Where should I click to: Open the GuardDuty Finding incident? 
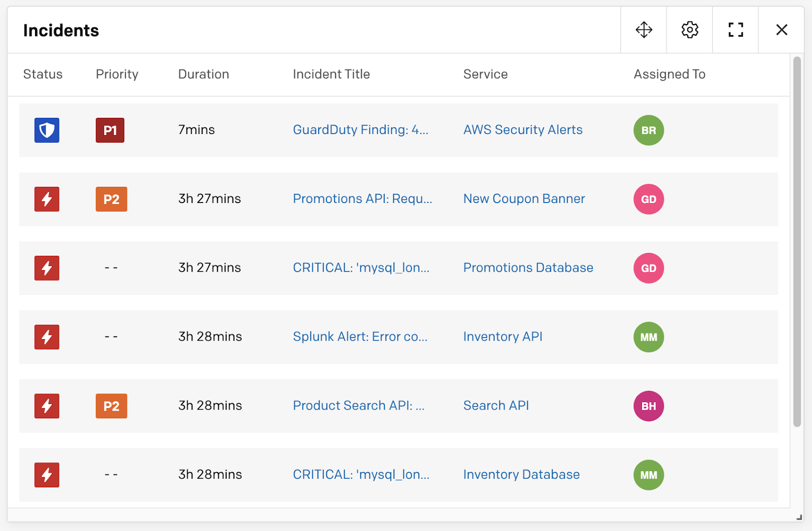click(360, 130)
